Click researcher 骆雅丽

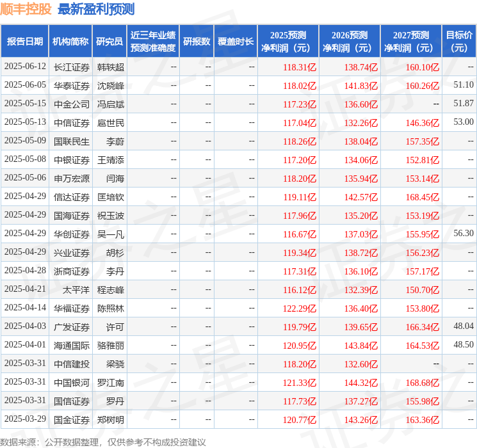[x=111, y=346]
